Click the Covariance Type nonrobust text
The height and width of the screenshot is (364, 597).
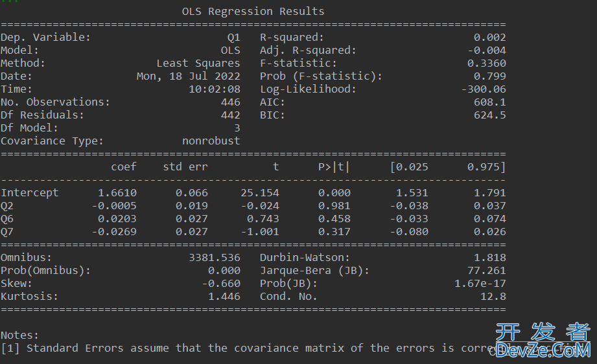[211, 141]
